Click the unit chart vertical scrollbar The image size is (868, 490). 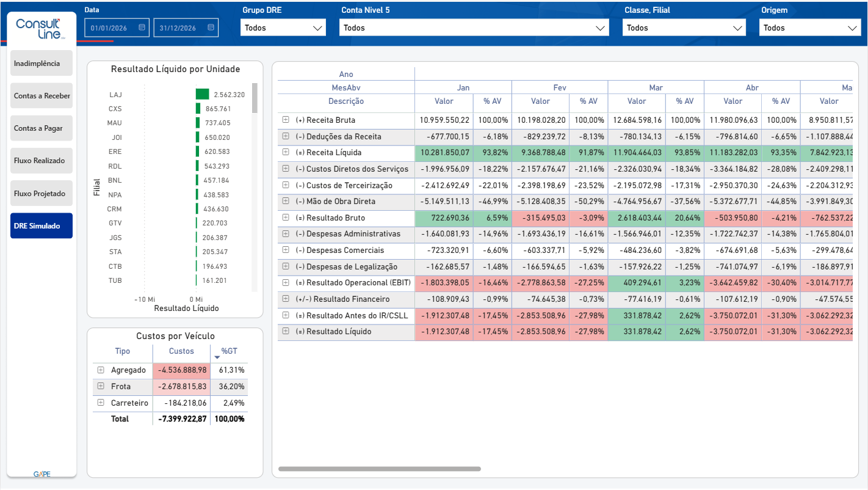pos(255,98)
